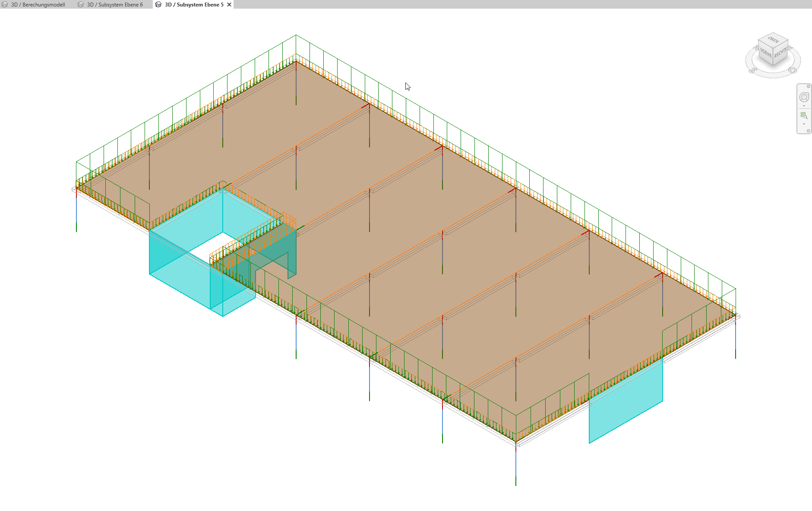
Task: Switch to 3D / Subsystem Ebene 6 tab
Action: (114, 5)
